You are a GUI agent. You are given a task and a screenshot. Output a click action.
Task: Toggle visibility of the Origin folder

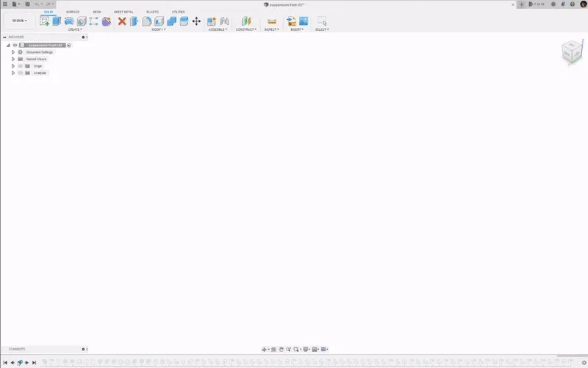[21, 66]
